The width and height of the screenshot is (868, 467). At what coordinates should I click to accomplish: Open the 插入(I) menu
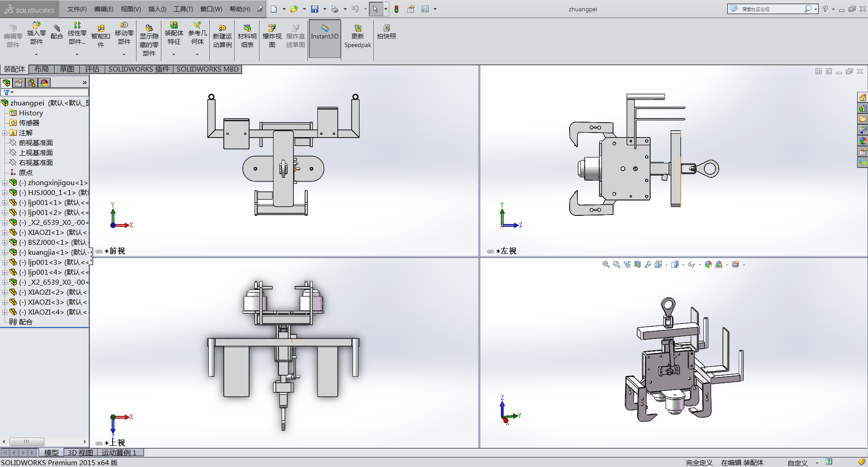click(157, 9)
